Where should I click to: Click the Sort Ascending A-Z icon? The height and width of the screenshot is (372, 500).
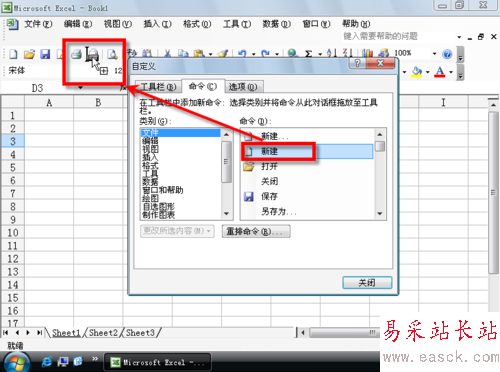331,53
